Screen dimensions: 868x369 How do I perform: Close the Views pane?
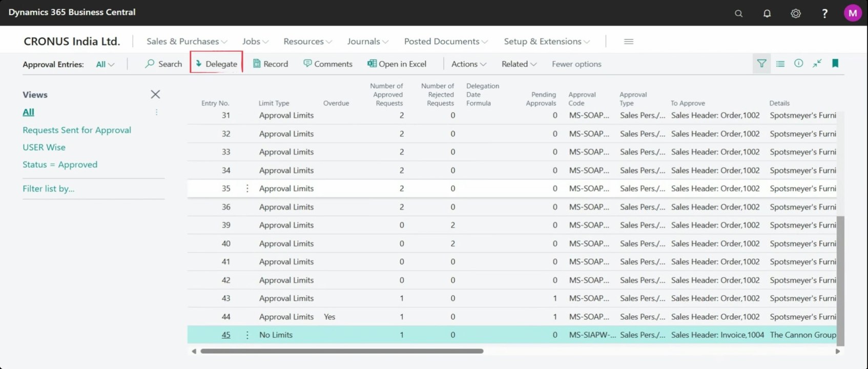point(155,94)
